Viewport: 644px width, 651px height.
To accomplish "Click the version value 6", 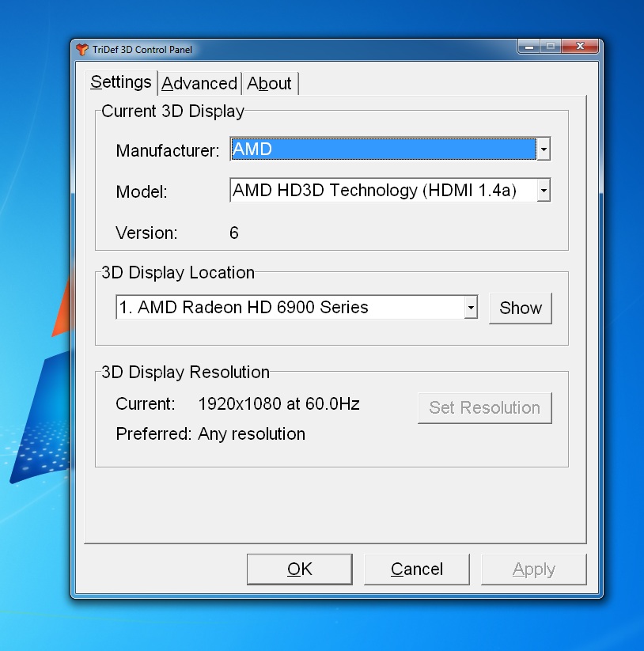I will tap(233, 233).
